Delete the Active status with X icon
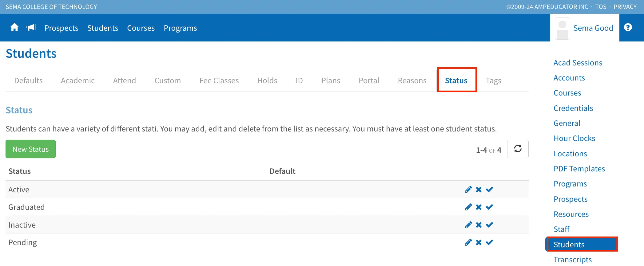The width and height of the screenshot is (644, 266). coord(479,190)
